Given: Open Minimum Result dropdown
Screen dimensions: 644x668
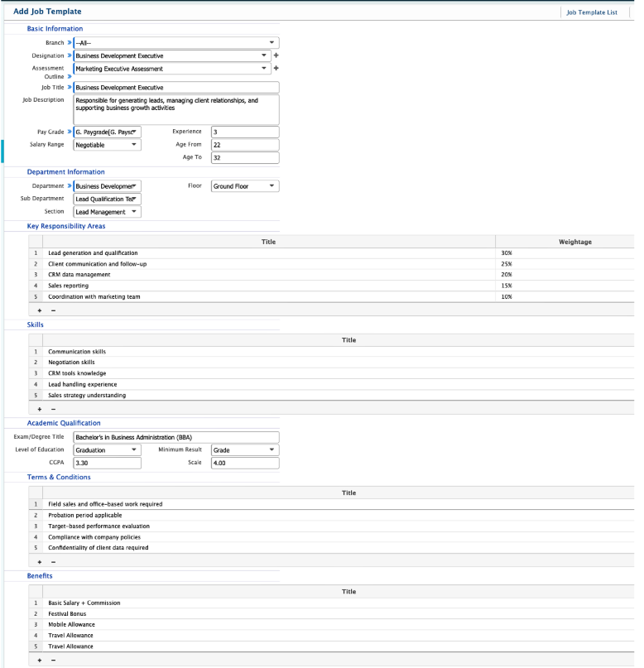Looking at the screenshot, I should tap(244, 450).
